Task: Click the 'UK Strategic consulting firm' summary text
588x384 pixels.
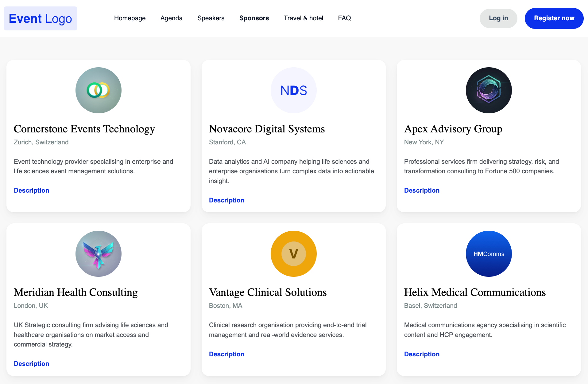Action: tap(91, 335)
